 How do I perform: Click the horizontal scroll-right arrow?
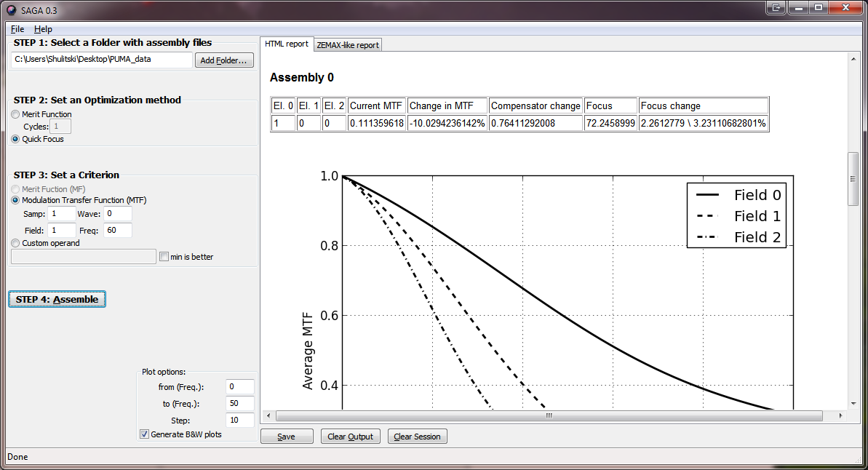coord(840,415)
